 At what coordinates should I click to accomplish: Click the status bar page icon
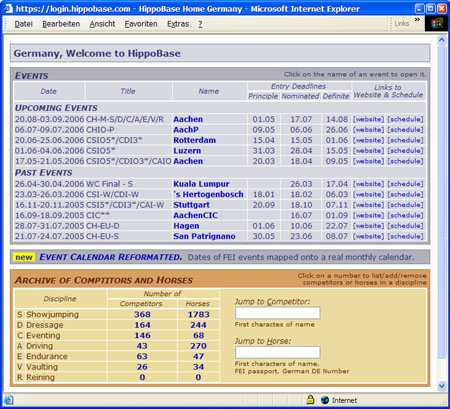(9, 400)
